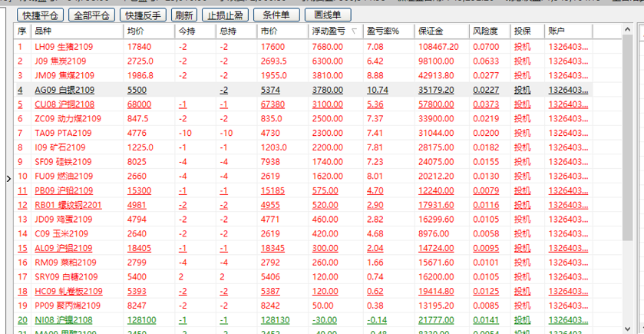Open the AL09 沪铝2109 link
This screenshot has width=644, height=334.
tap(64, 248)
